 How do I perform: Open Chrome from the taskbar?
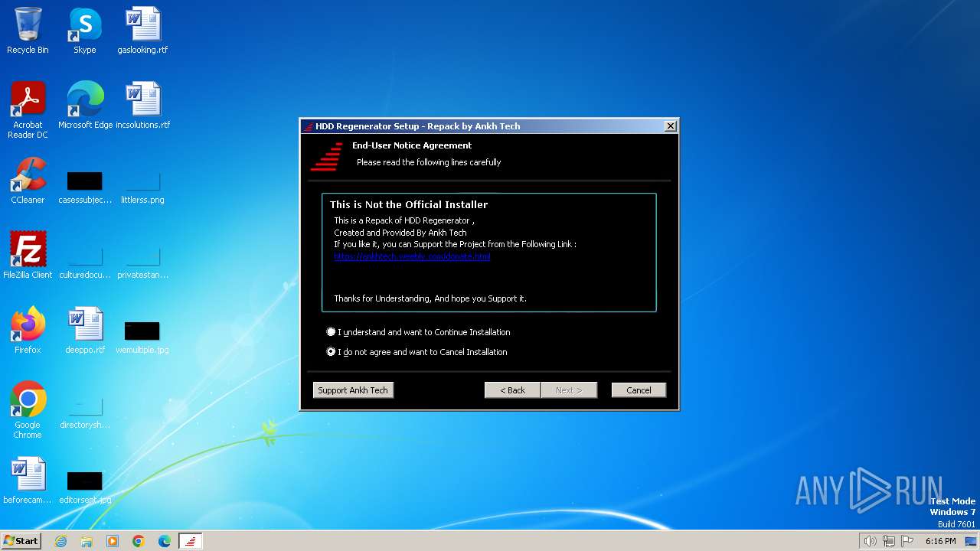point(139,541)
